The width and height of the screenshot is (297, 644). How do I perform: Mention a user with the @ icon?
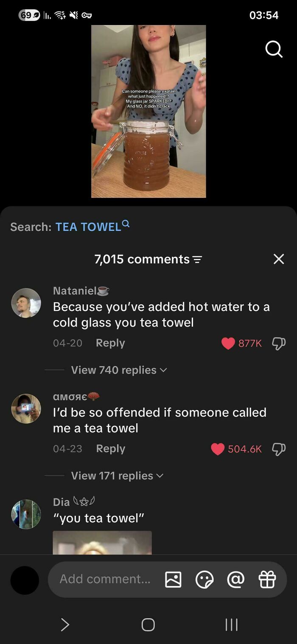(x=236, y=579)
